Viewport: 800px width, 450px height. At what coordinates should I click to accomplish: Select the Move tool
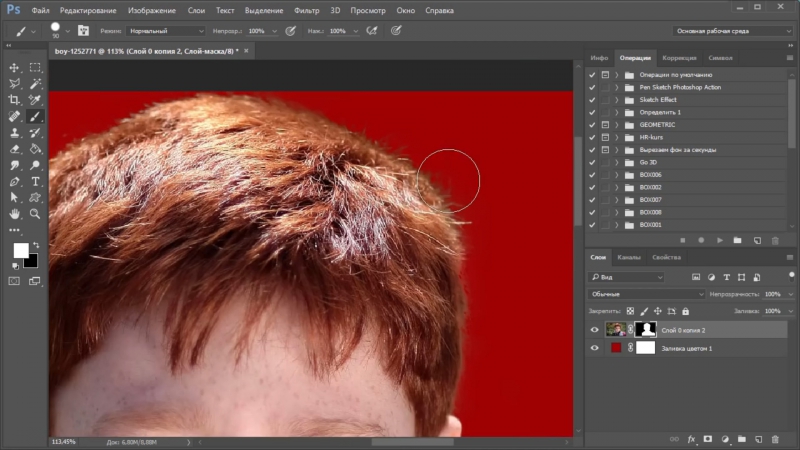click(15, 67)
